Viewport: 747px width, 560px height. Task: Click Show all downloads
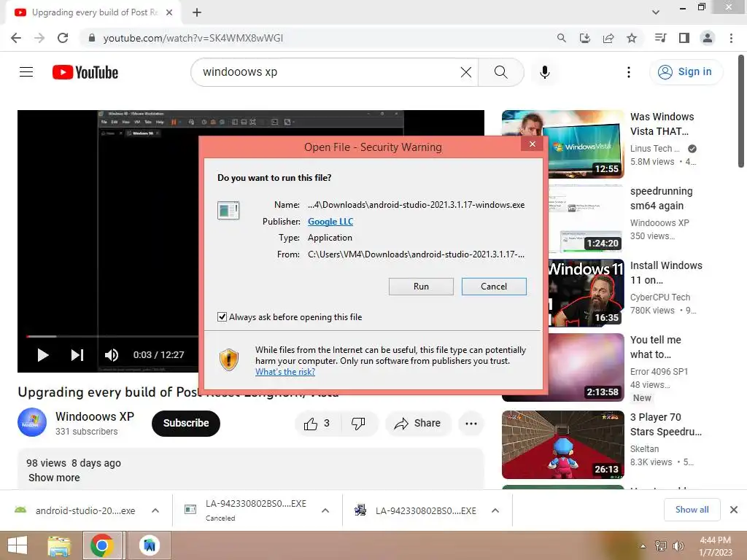[692, 510]
